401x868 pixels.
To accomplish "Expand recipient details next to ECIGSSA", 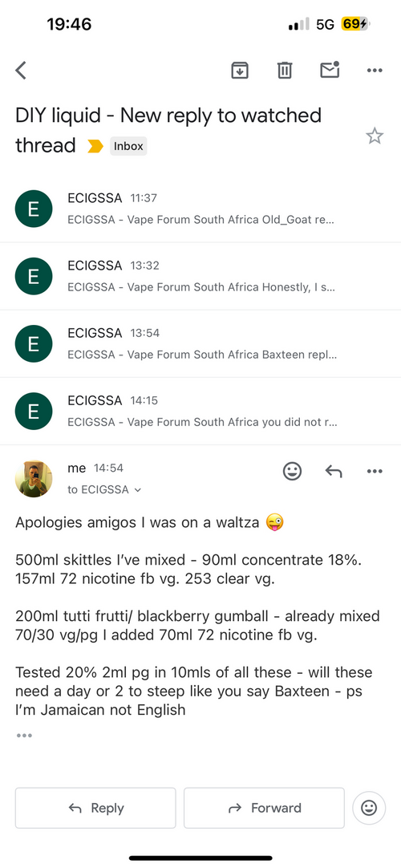I will point(138,490).
